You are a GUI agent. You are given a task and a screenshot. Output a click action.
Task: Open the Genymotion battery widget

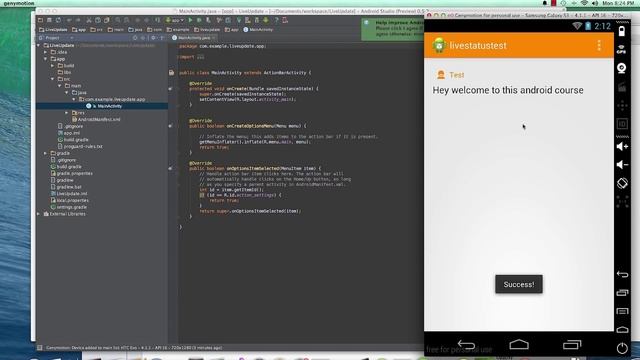tap(622, 31)
